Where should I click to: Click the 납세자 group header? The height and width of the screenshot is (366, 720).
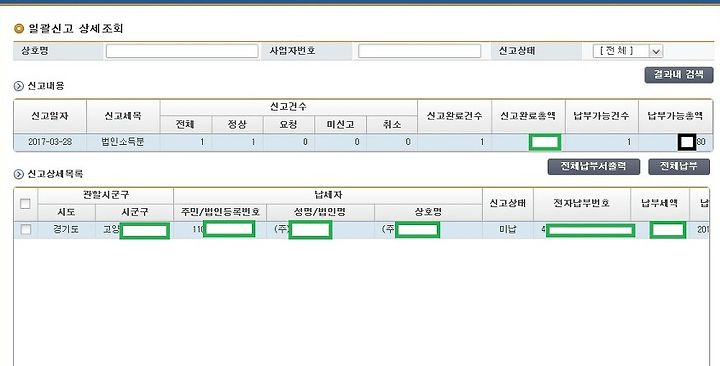[328, 195]
